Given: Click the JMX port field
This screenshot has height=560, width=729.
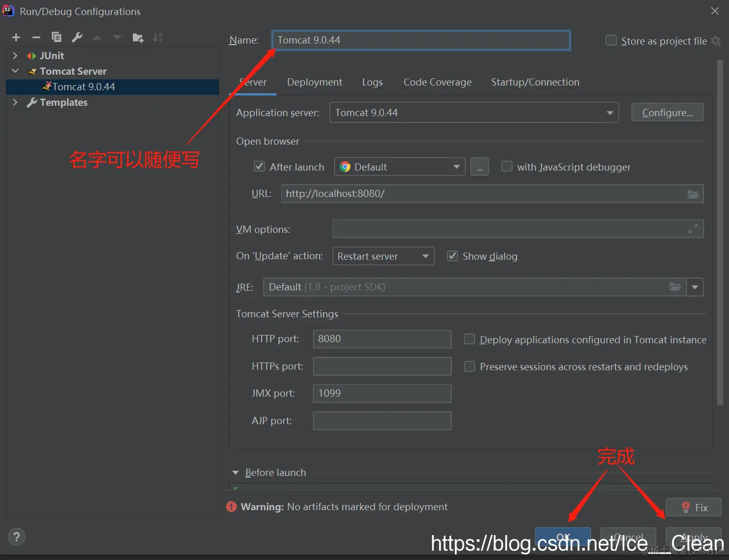Looking at the screenshot, I should point(382,393).
